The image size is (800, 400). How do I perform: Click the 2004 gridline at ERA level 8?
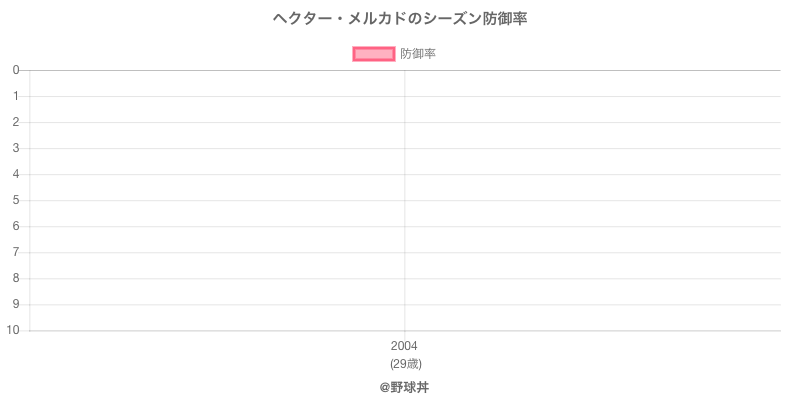[x=404, y=278]
